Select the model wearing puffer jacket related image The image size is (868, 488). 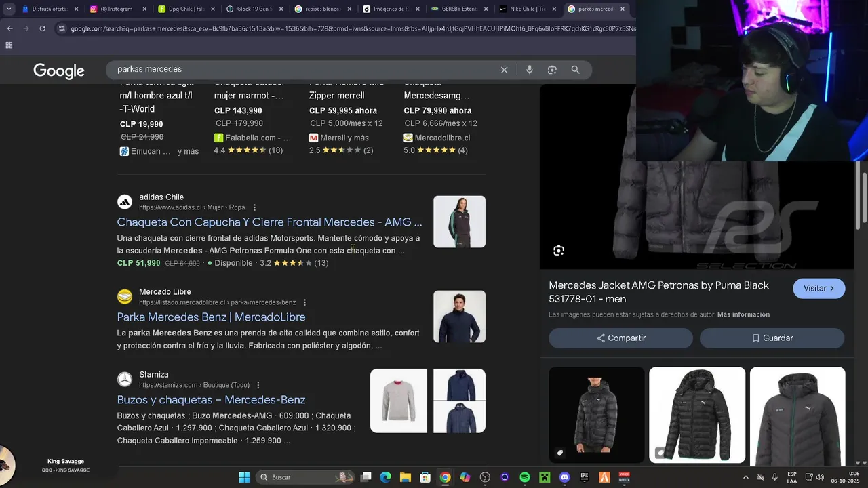click(x=597, y=415)
